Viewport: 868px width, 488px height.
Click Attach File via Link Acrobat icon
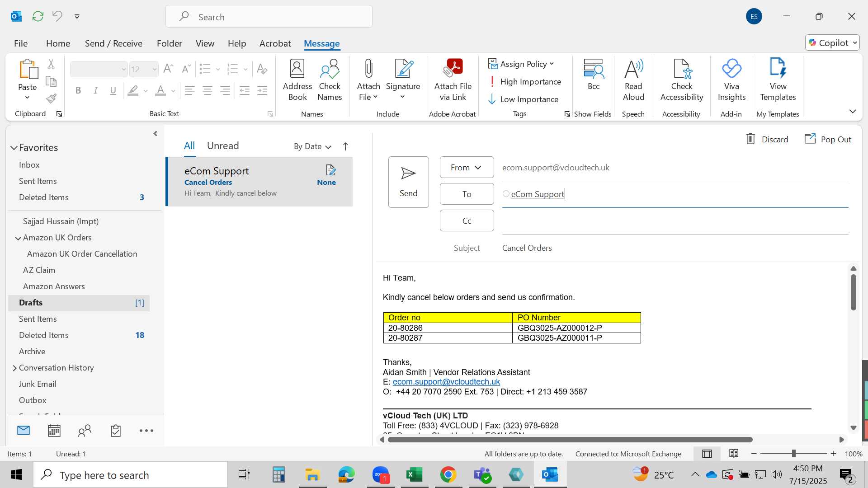453,80
